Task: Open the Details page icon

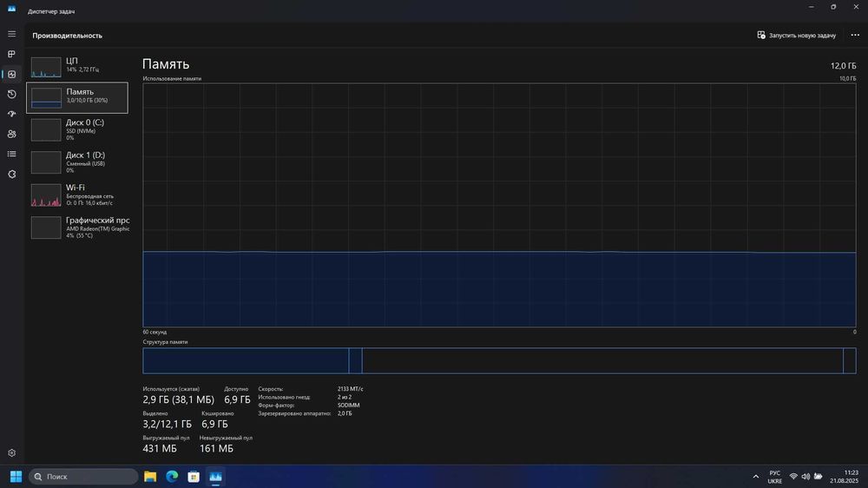Action: click(11, 154)
